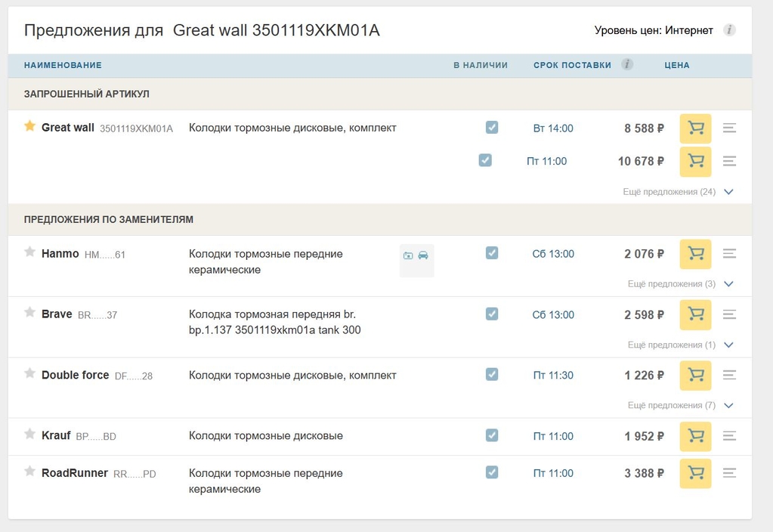Toggle in-stock checkbox for 10 678 ₽ offer

click(485, 160)
